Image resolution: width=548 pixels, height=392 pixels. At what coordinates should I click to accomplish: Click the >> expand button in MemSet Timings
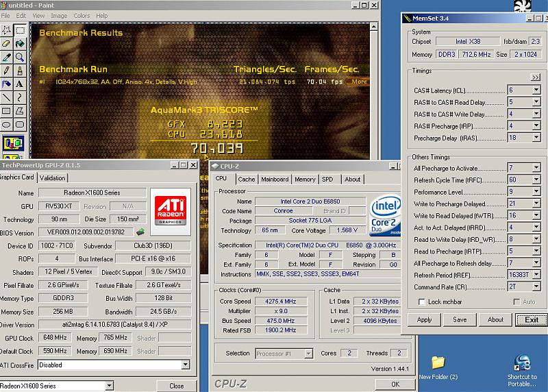click(535, 77)
